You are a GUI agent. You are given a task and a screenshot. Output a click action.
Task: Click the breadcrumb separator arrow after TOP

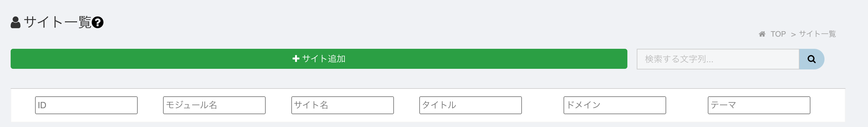click(793, 34)
